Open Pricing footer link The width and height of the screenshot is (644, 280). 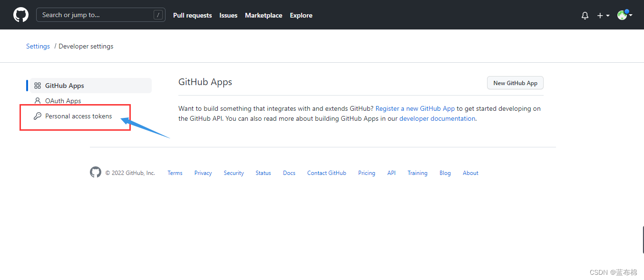(x=367, y=173)
